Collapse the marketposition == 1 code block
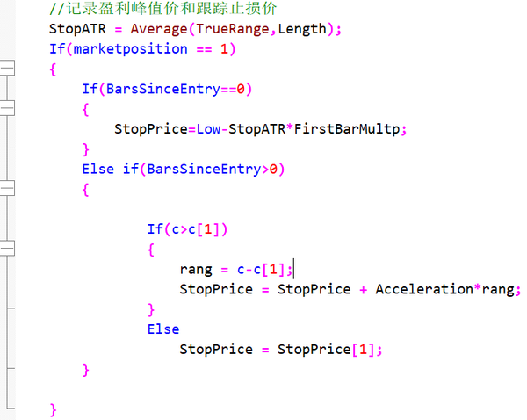 click(x=7, y=69)
